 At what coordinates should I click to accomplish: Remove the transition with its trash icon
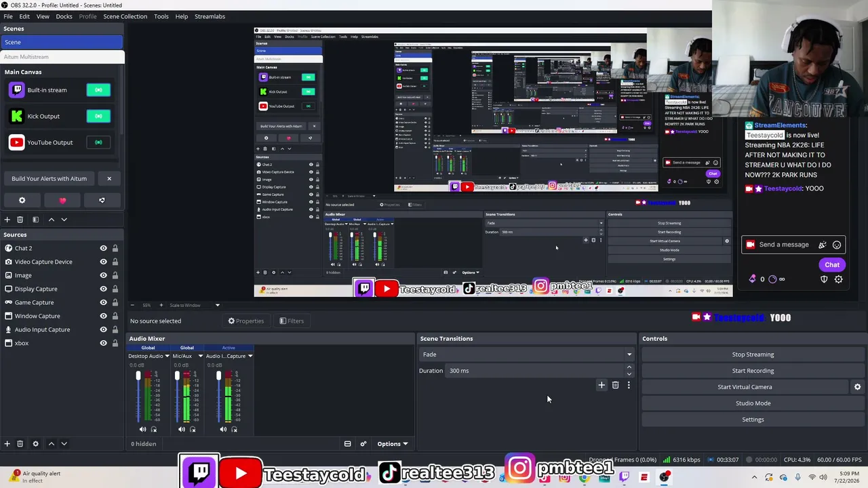click(615, 385)
